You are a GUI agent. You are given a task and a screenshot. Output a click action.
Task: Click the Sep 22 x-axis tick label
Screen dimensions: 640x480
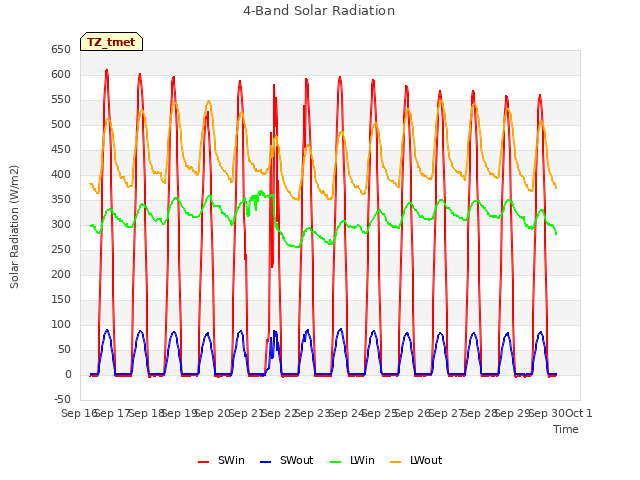click(x=279, y=413)
